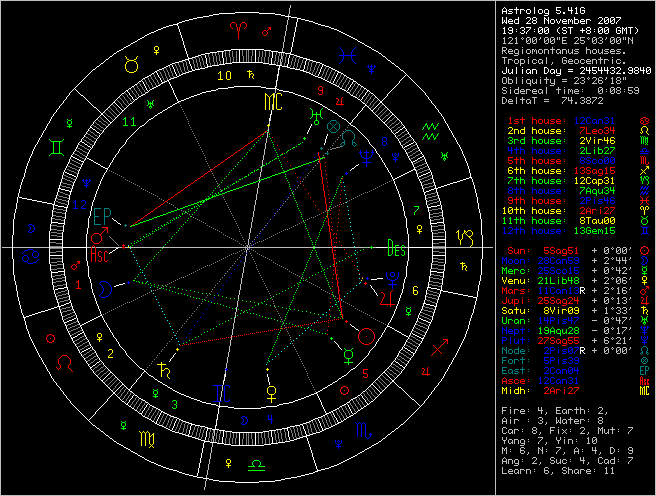
Task: Click the red Aries glyph on outer zodiac ring
Action: [238, 30]
